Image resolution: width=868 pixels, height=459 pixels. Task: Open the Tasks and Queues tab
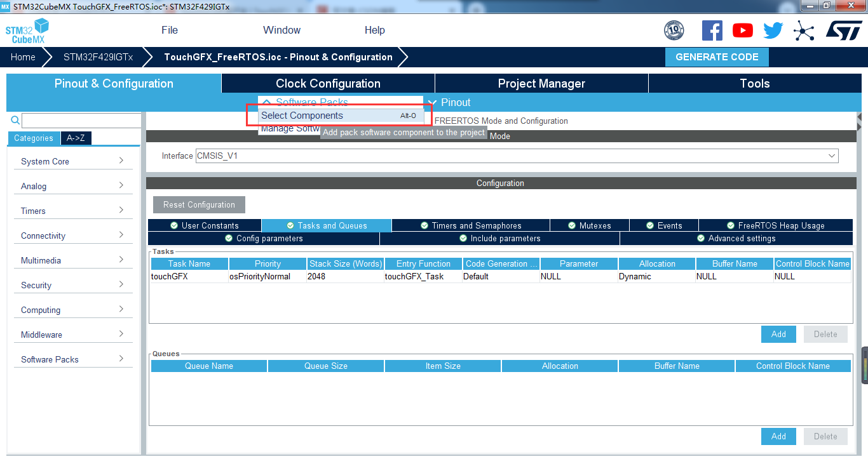[327, 225]
